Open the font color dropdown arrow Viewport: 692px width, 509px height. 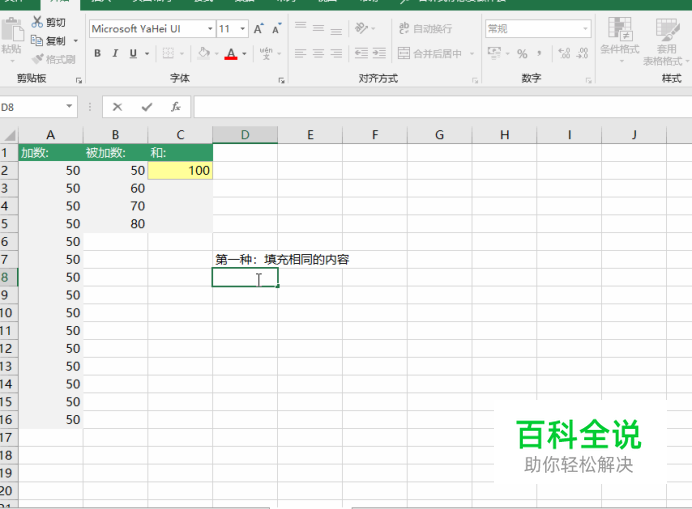[x=244, y=54]
